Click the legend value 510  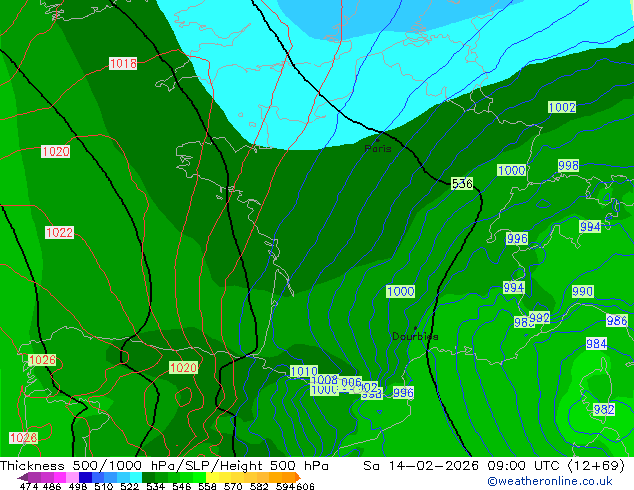[x=104, y=486]
